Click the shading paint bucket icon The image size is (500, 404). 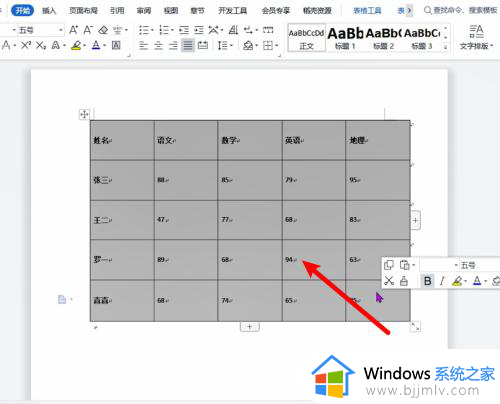coord(248,45)
